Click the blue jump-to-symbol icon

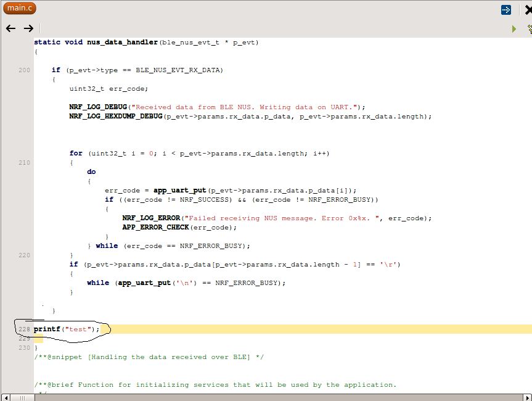click(x=506, y=10)
